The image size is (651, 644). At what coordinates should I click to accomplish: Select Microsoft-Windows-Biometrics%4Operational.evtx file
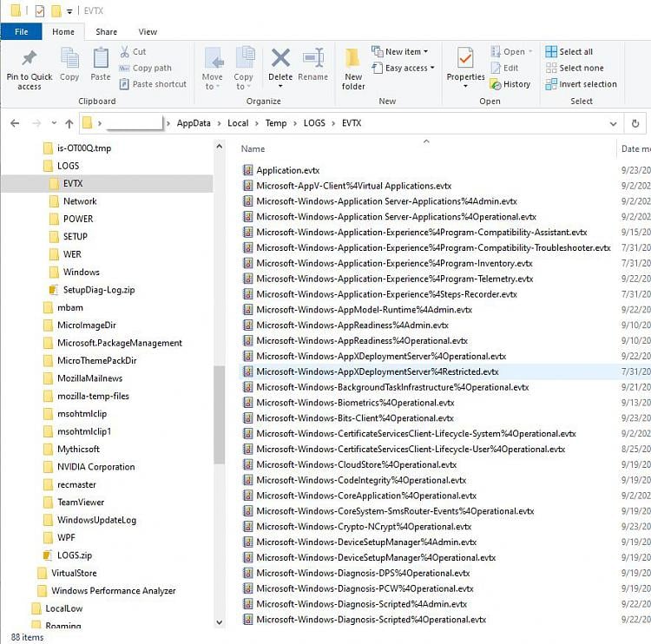click(x=355, y=403)
